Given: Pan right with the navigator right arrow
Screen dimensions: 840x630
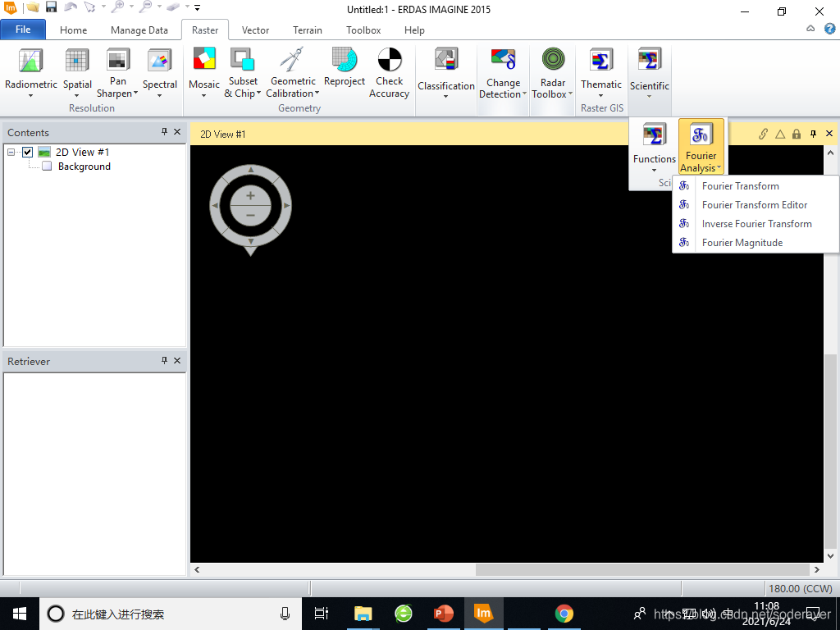Looking at the screenshot, I should (286, 206).
